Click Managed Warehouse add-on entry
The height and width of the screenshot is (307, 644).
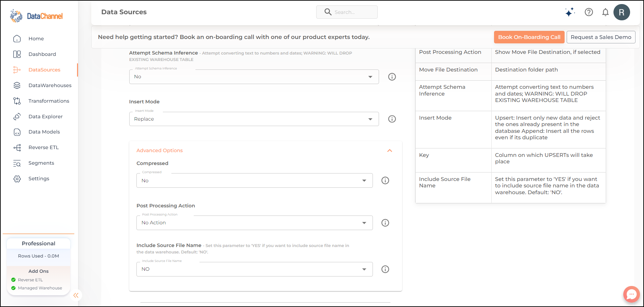[40, 288]
